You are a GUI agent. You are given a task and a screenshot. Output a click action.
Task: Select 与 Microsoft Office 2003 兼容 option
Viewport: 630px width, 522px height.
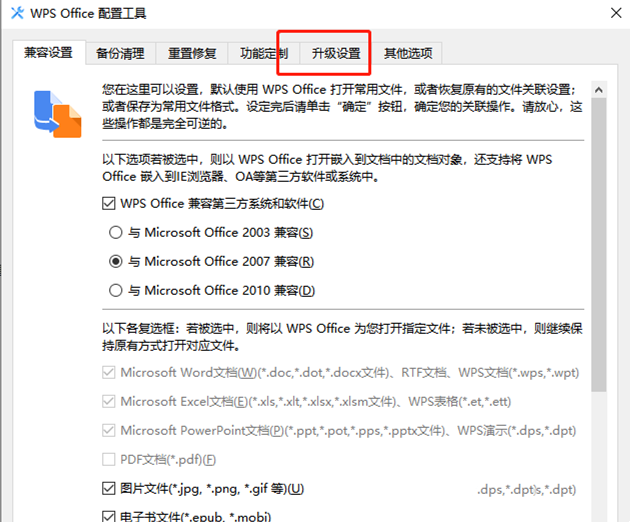click(116, 232)
